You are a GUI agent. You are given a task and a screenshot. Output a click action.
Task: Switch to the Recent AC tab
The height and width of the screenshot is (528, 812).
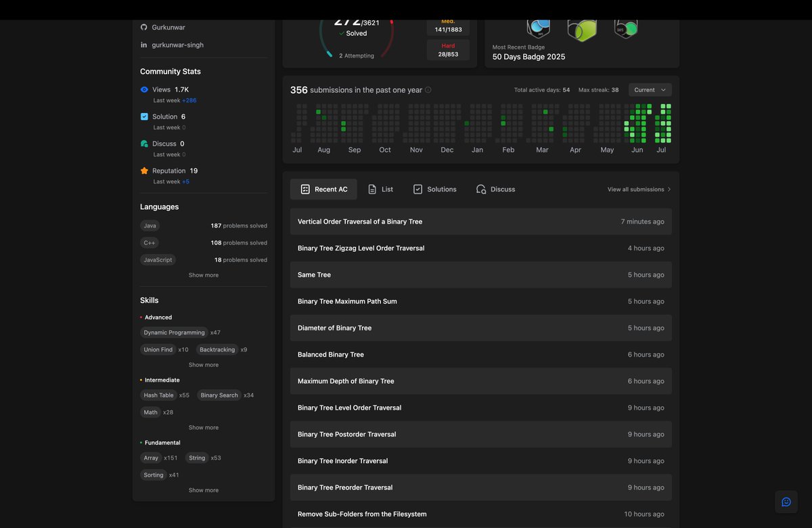click(323, 190)
